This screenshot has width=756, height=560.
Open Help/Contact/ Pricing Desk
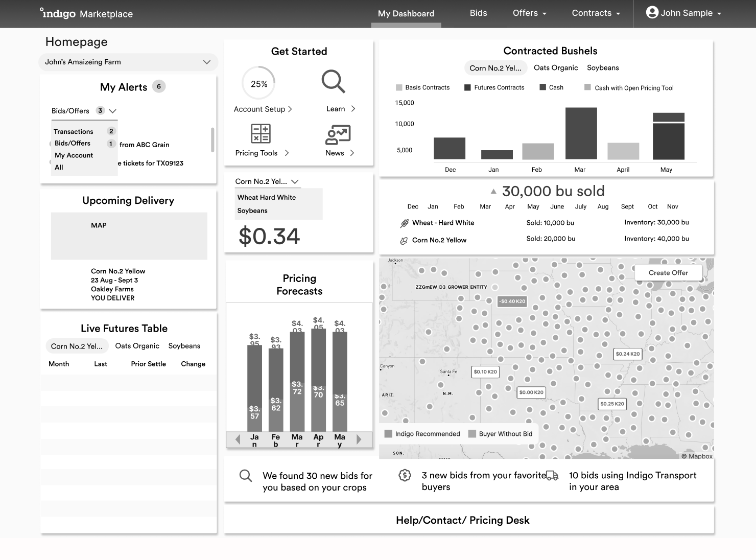[x=463, y=520]
